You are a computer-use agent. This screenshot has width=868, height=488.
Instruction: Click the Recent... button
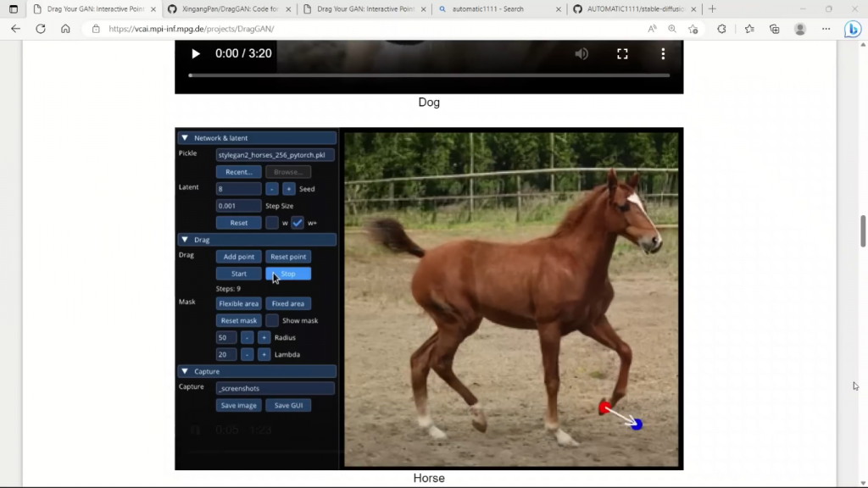click(x=238, y=172)
